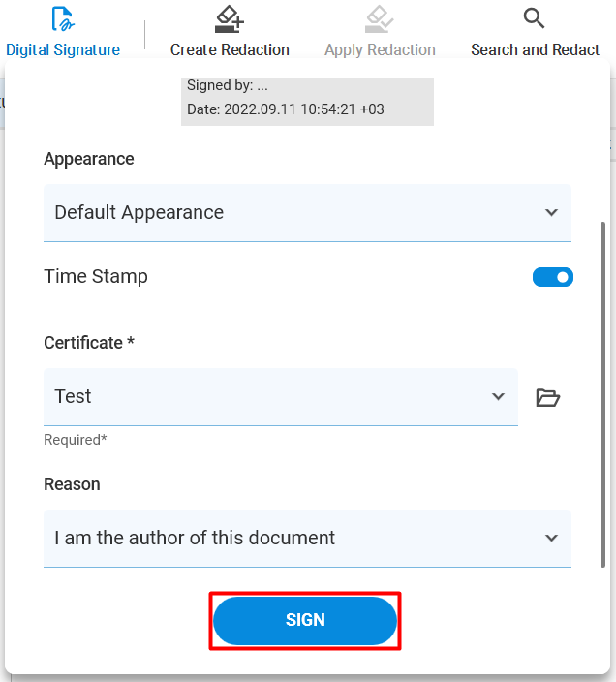Open Search and Redact magnifier icon

point(534,18)
